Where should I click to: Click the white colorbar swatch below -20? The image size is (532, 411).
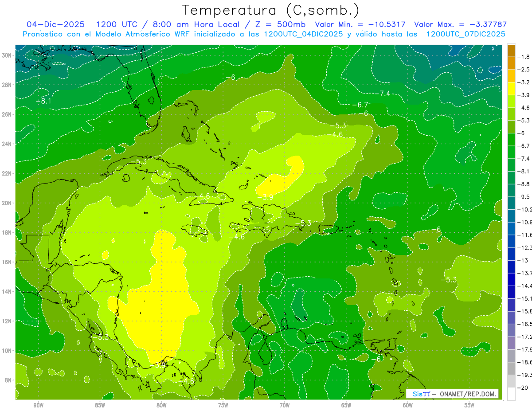(511, 394)
